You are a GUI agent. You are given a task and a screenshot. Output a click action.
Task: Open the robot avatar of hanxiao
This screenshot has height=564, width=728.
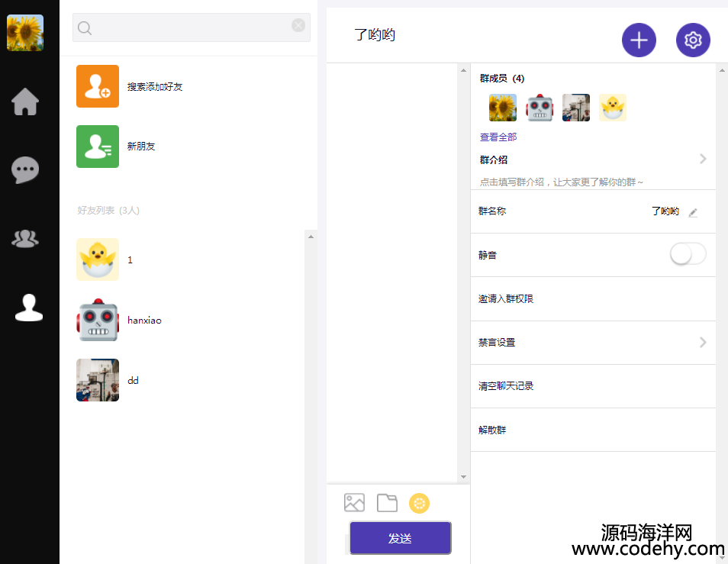98,320
